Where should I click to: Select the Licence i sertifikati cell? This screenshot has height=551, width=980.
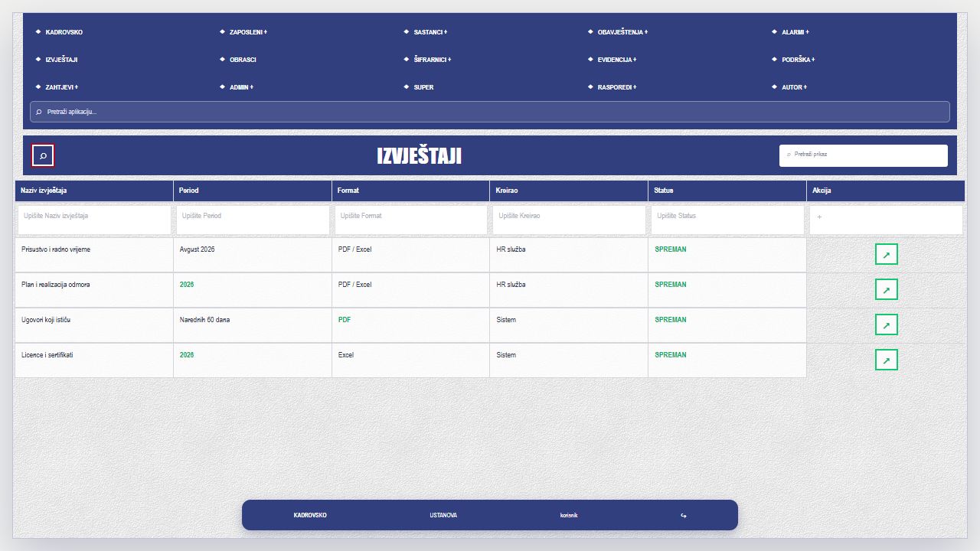94,360
